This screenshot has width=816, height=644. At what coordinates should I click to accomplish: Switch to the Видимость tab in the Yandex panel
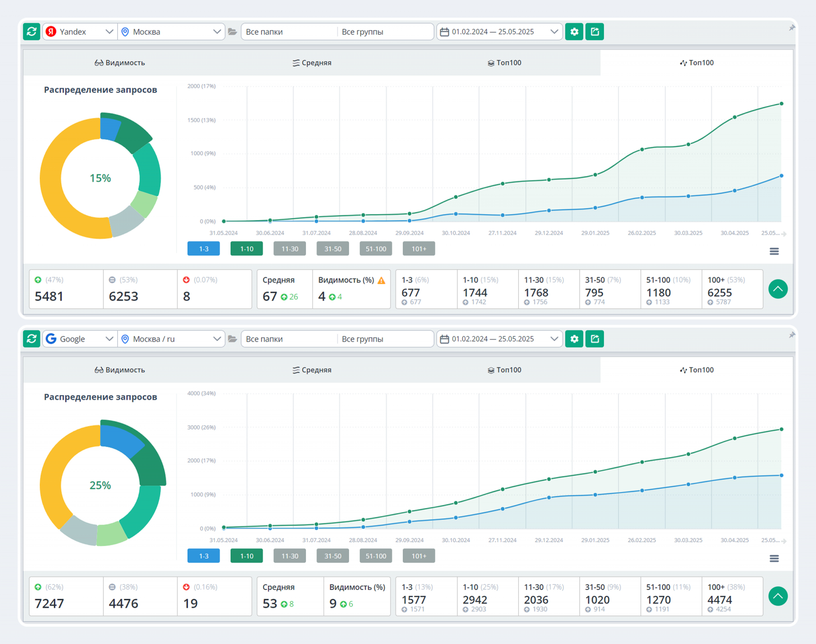coord(120,63)
